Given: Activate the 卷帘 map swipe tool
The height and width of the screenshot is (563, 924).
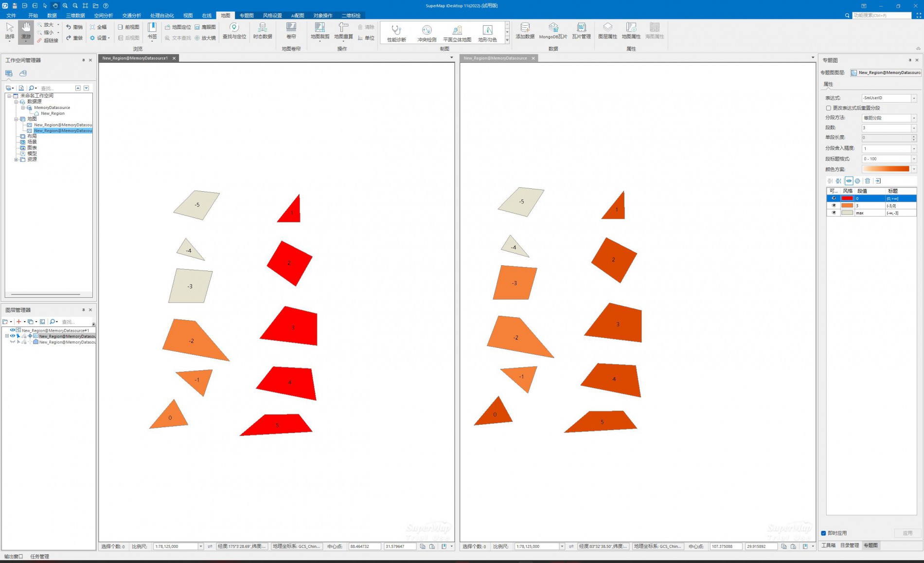Looking at the screenshot, I should tap(291, 31).
